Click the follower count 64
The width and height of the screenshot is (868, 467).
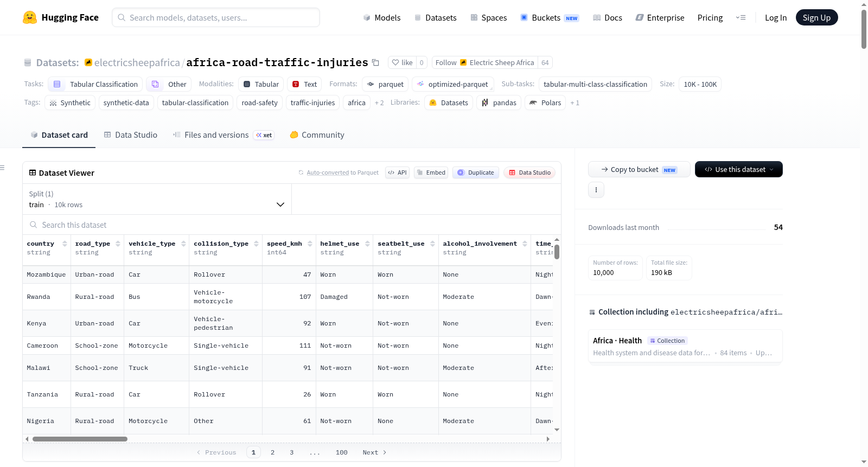coord(545,62)
